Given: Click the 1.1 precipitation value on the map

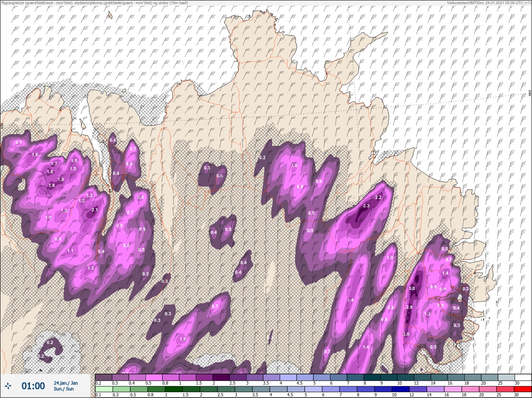Looking at the screenshot, I should click(70, 251).
